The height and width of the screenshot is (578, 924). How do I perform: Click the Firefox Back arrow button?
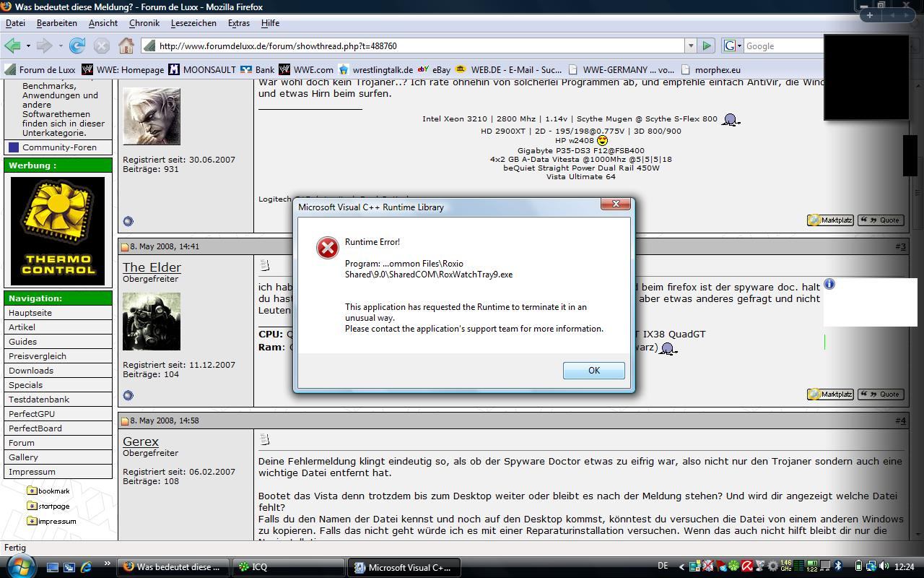(12, 46)
